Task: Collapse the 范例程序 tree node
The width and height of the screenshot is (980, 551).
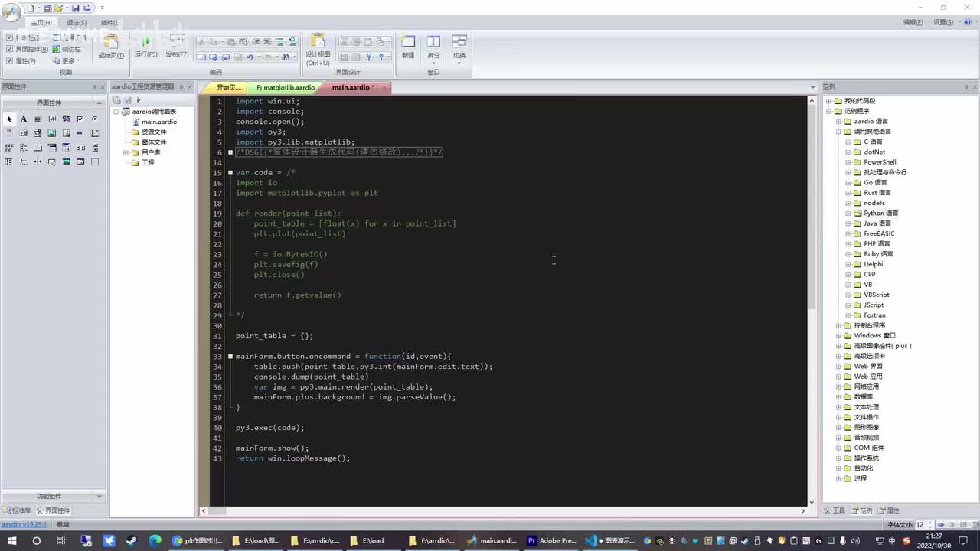Action: coord(828,111)
